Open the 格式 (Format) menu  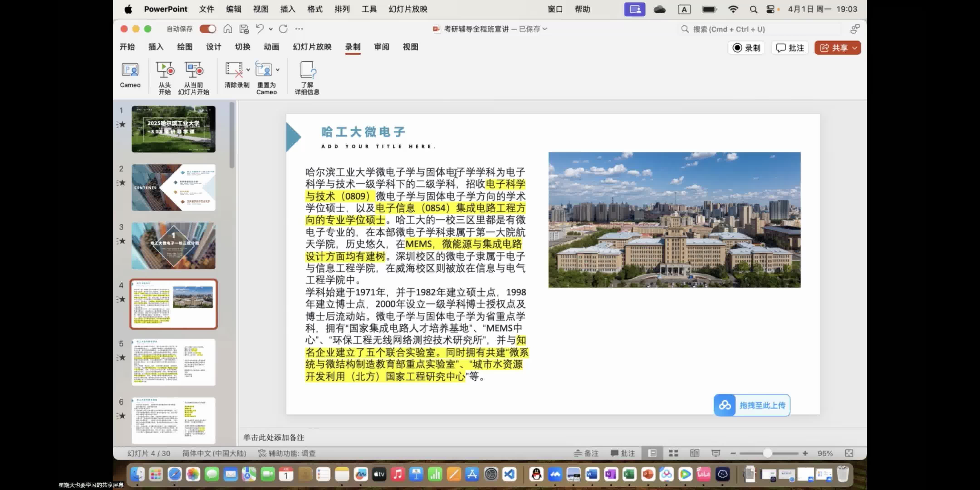coord(315,9)
